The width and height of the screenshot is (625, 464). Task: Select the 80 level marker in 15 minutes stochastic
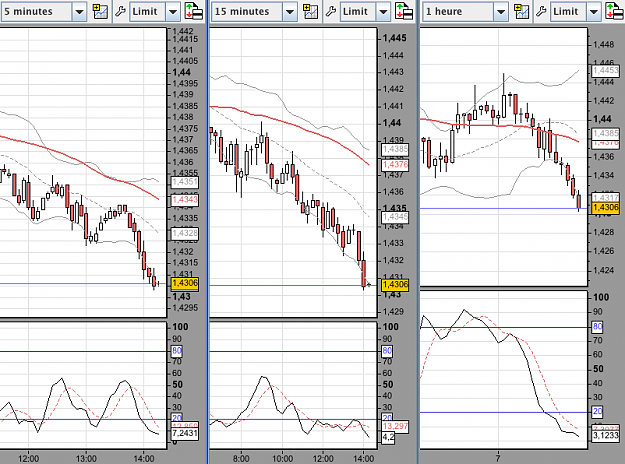(387, 351)
